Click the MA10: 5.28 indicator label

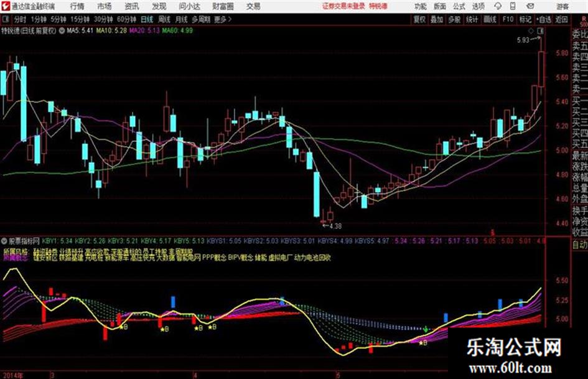click(x=111, y=30)
